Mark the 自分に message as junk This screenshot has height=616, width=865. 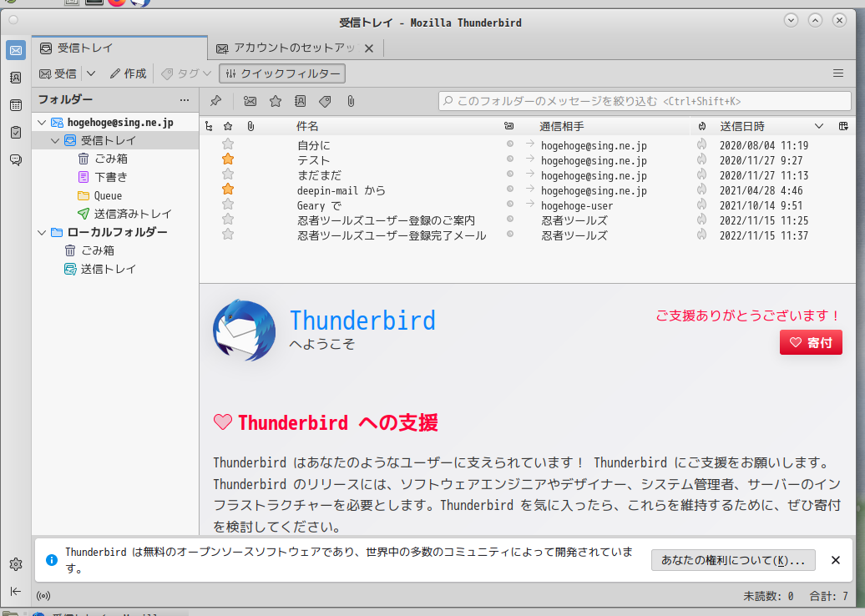click(x=701, y=144)
